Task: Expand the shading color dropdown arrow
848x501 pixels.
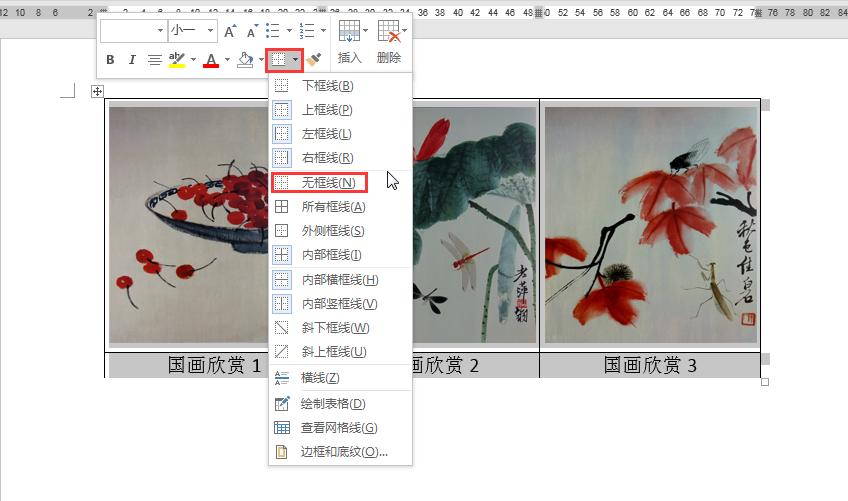Action: [261, 60]
